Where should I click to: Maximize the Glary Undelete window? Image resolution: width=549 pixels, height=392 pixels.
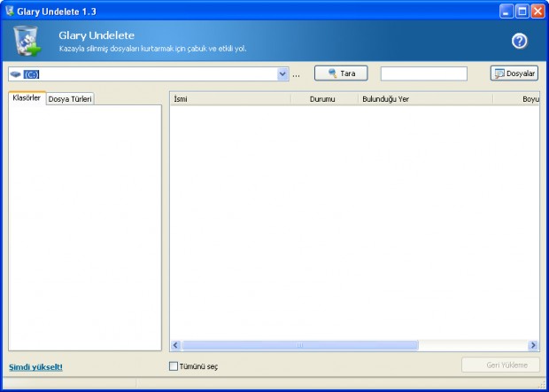(522, 12)
